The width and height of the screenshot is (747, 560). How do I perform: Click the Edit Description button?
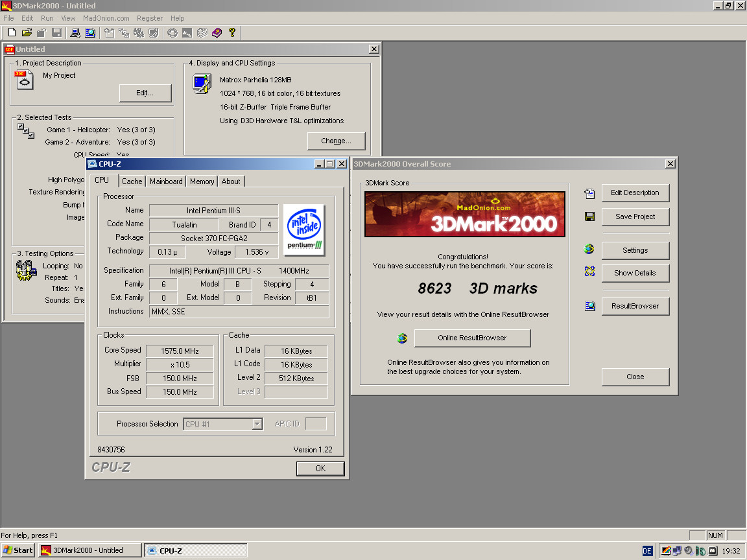point(635,193)
